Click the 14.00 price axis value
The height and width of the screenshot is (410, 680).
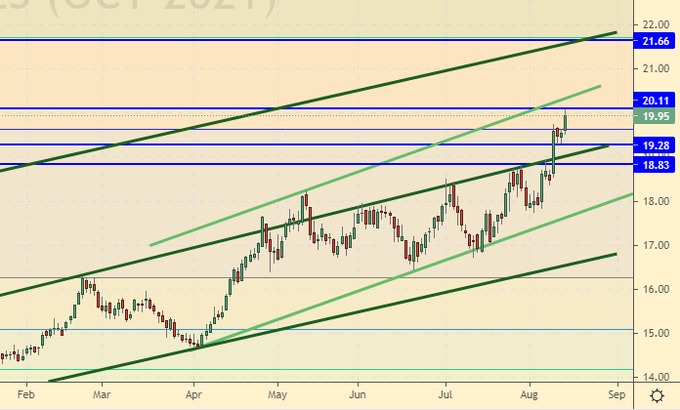point(656,377)
